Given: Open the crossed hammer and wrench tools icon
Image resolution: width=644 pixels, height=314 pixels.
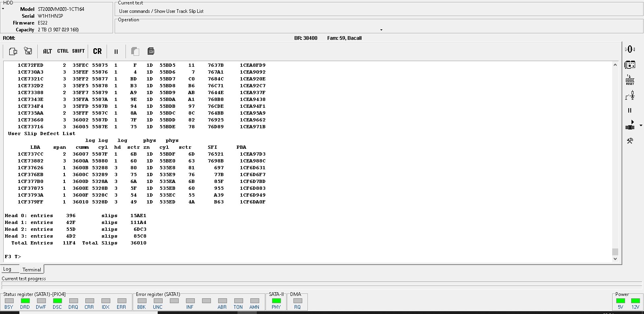Looking at the screenshot, I should coord(630,141).
